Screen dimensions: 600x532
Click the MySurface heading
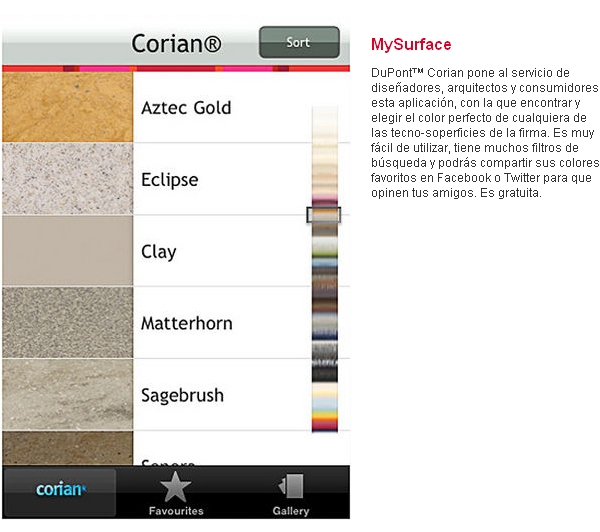click(411, 45)
